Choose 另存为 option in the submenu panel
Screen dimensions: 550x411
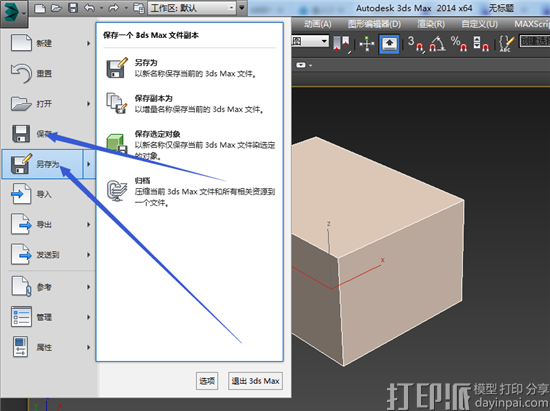[189, 68]
